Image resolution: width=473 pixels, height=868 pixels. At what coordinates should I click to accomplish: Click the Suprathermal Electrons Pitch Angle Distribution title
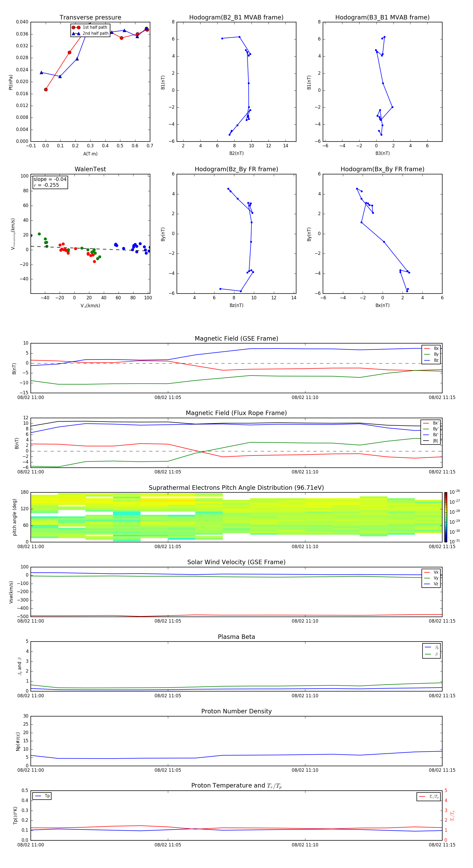point(236,488)
